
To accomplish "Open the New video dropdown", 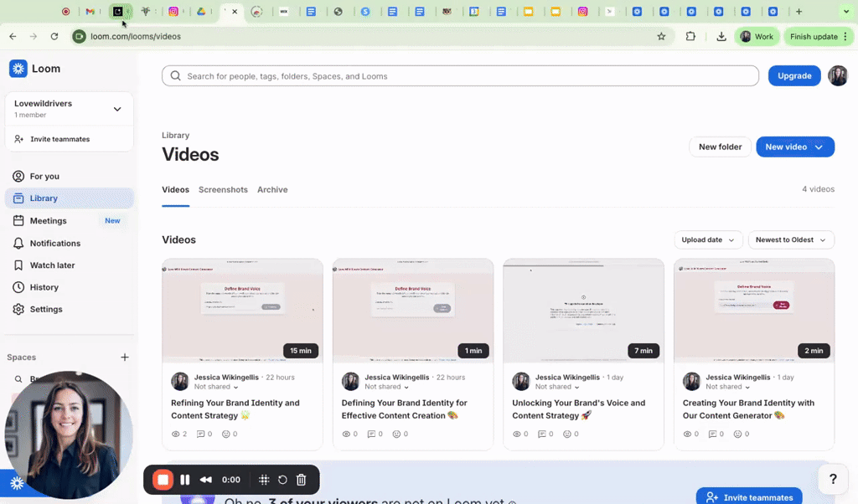I will [x=795, y=147].
